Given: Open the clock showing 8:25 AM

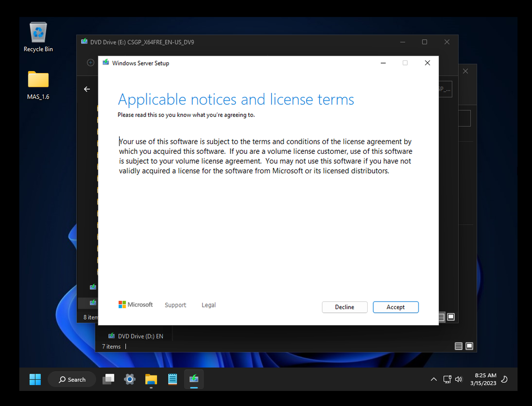Looking at the screenshot, I should (483, 379).
